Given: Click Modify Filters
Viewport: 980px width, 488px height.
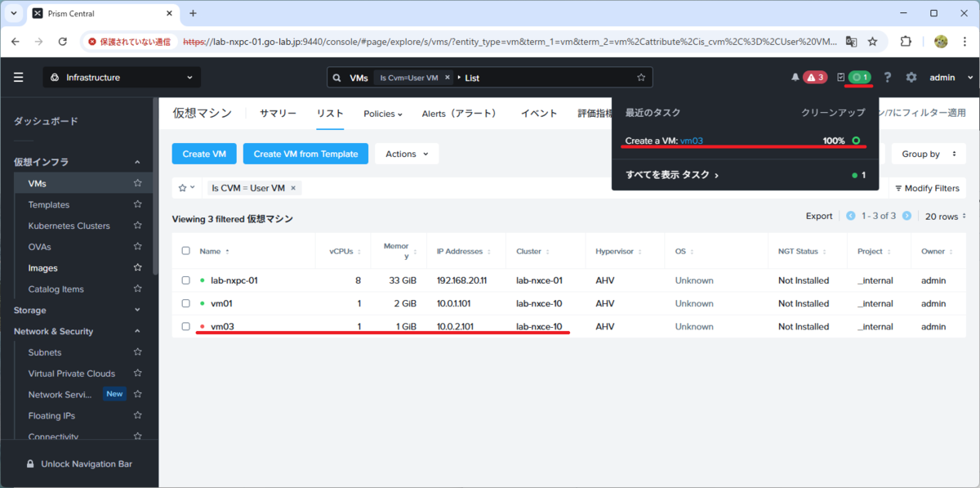Looking at the screenshot, I should [927, 188].
